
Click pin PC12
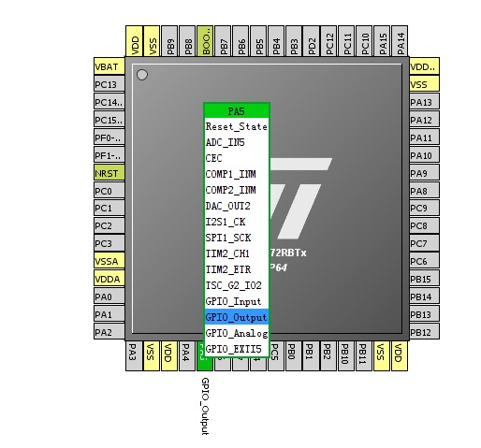pos(329,41)
